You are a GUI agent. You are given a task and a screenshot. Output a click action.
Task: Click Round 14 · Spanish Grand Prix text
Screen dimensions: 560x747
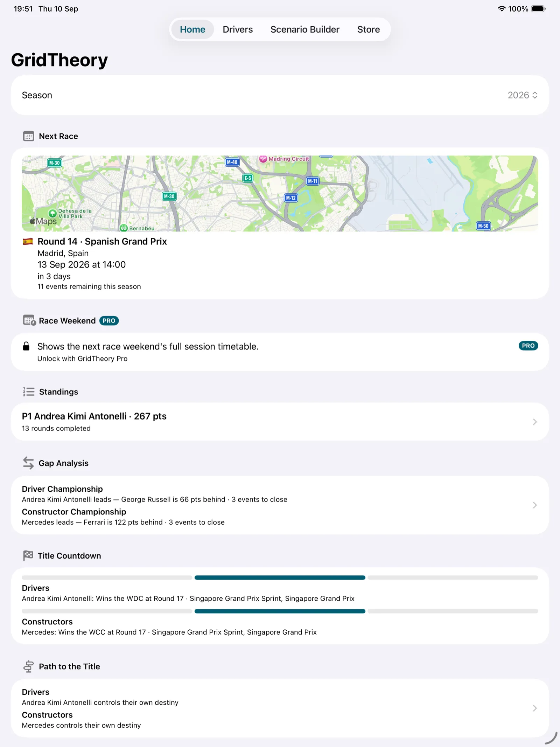click(102, 241)
